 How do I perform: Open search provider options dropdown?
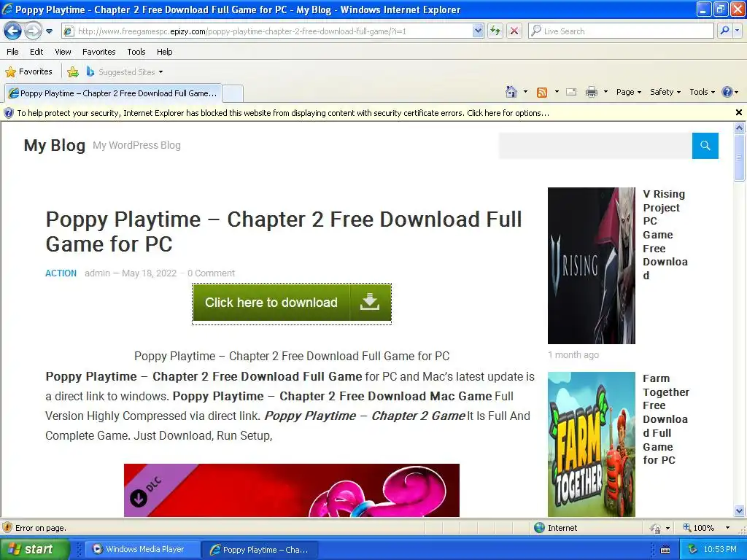(737, 31)
